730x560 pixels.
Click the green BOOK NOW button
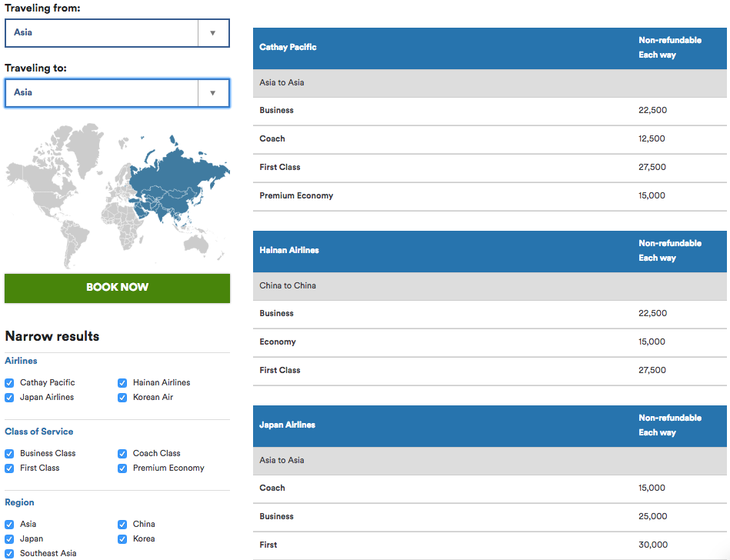[118, 288]
